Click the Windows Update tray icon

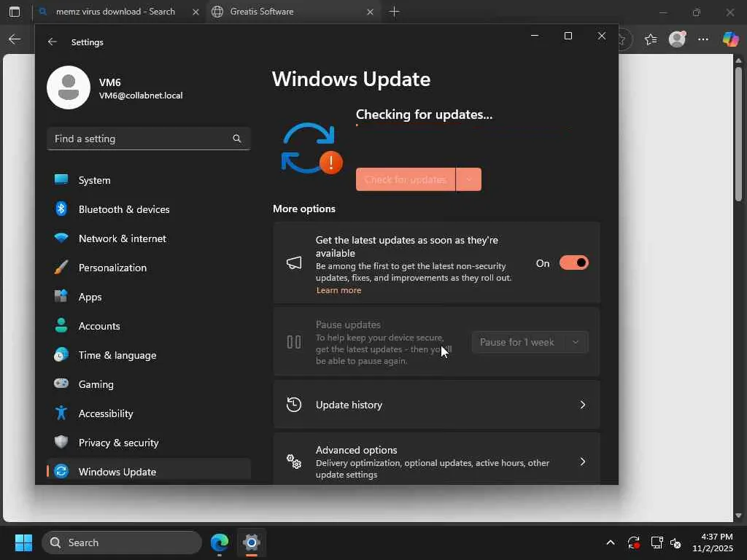[x=634, y=542]
